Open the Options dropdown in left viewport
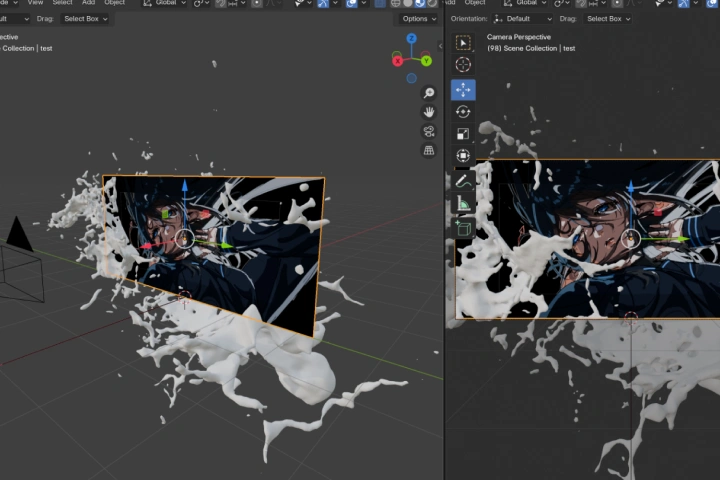Screen dimensions: 720x480 [419, 19]
